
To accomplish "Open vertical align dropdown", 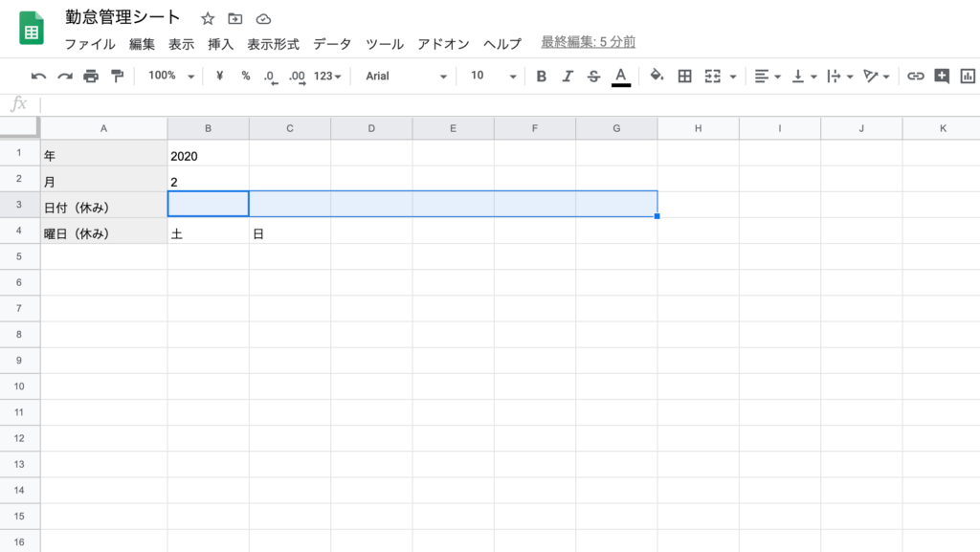I will pos(804,77).
